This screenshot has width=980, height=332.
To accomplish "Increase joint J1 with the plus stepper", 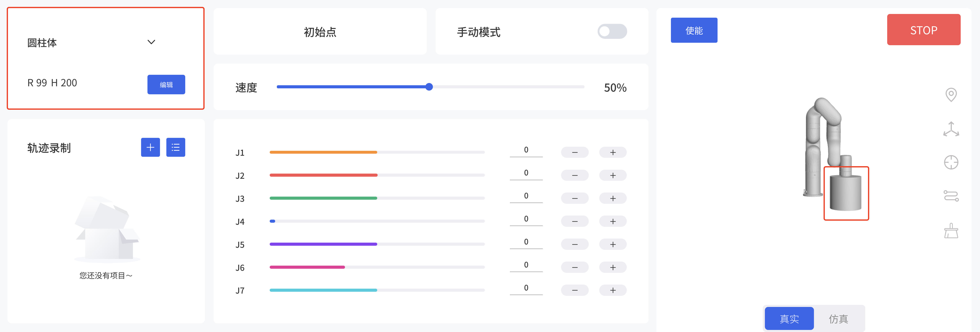I will [613, 152].
